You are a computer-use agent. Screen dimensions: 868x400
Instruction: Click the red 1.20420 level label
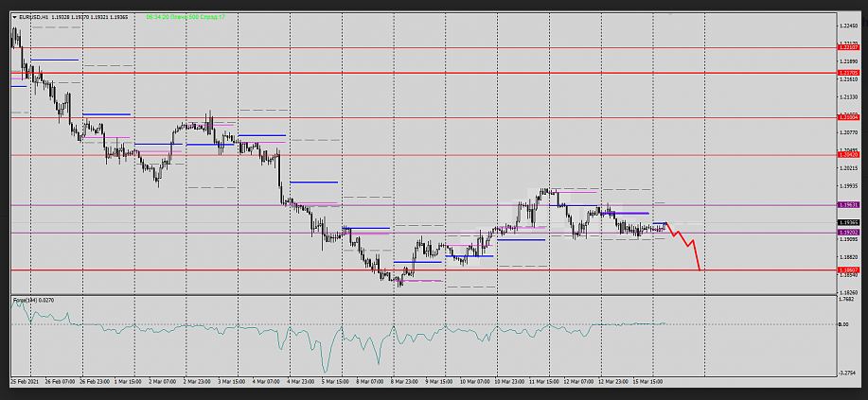pyautogui.click(x=848, y=154)
